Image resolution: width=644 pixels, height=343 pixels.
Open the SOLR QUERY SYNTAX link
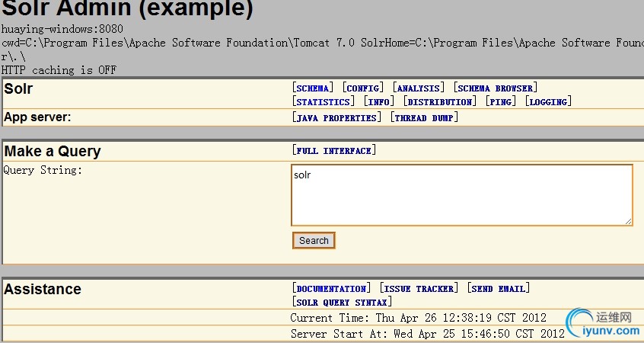click(342, 302)
